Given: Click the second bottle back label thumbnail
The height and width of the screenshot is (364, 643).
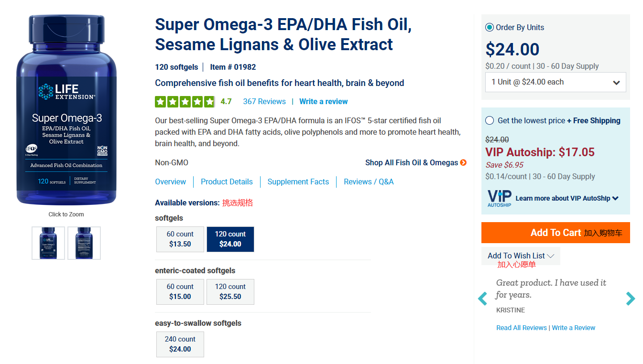Looking at the screenshot, I should [84, 243].
